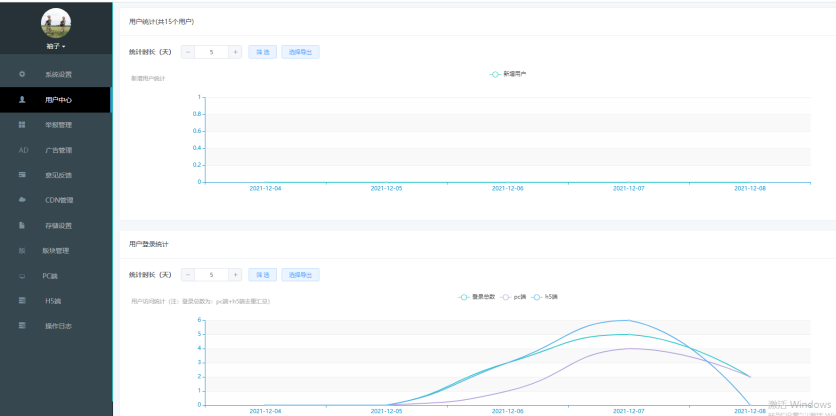
Task: Increase days in 用户统计 stepper
Action: 235,52
